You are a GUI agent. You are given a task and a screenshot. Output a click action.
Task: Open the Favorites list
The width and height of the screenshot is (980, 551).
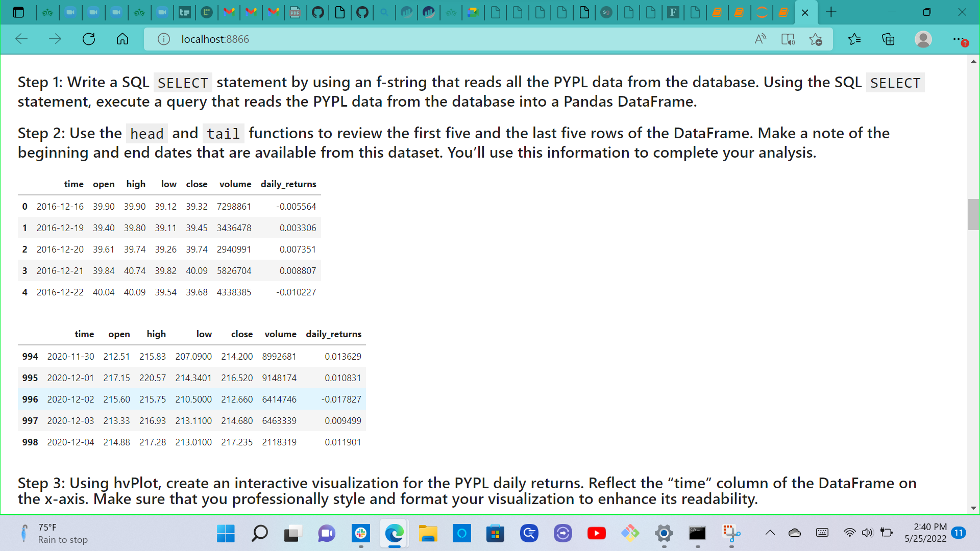[854, 39]
